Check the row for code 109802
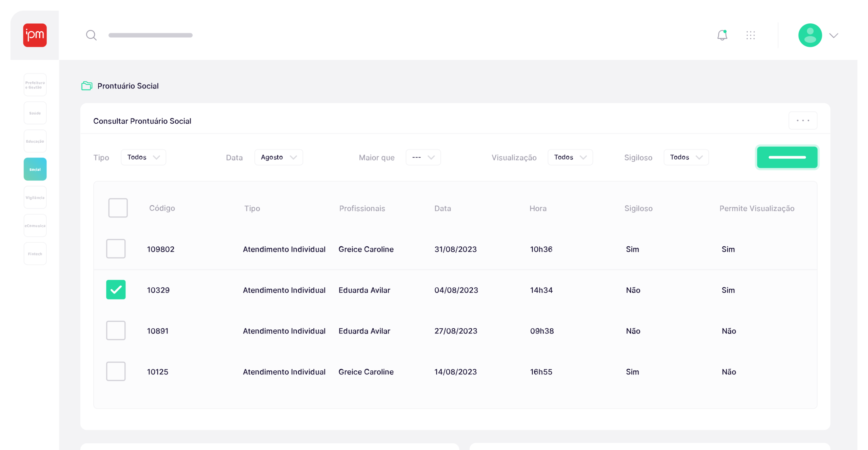 (116, 249)
